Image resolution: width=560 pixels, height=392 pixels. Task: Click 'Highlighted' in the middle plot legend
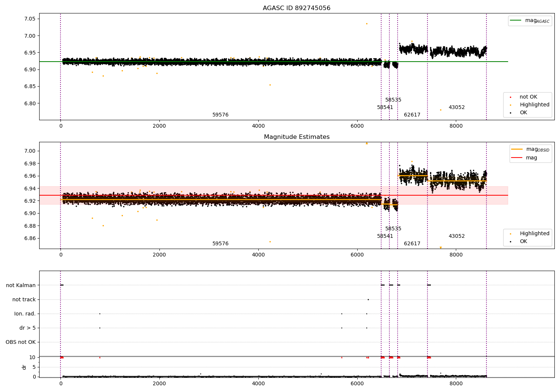529,234
